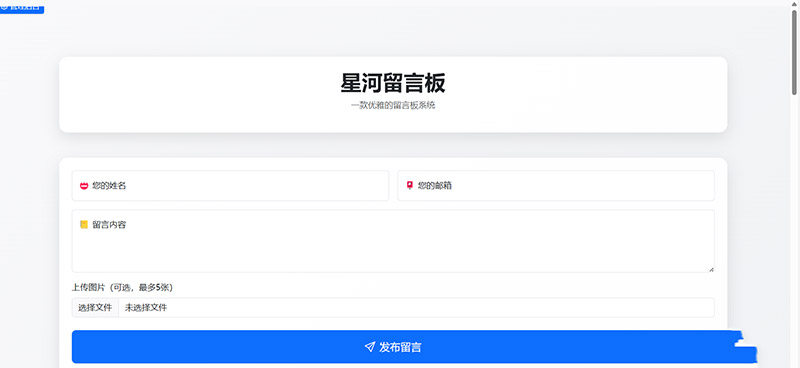Click the paper plane icon on 发布留言

[370, 347]
